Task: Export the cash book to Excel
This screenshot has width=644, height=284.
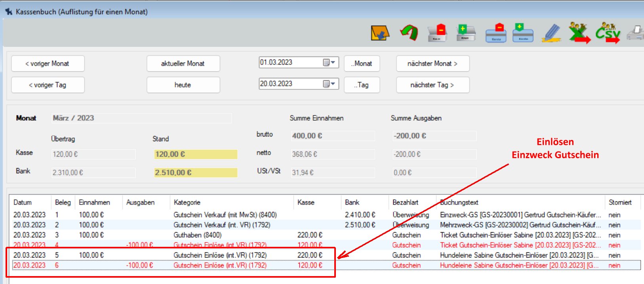Action: 579,33
